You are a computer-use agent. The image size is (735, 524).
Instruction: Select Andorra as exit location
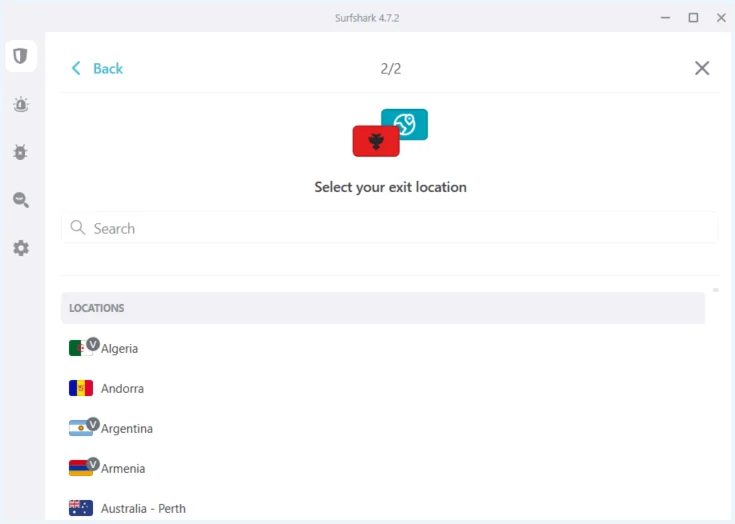point(383,388)
